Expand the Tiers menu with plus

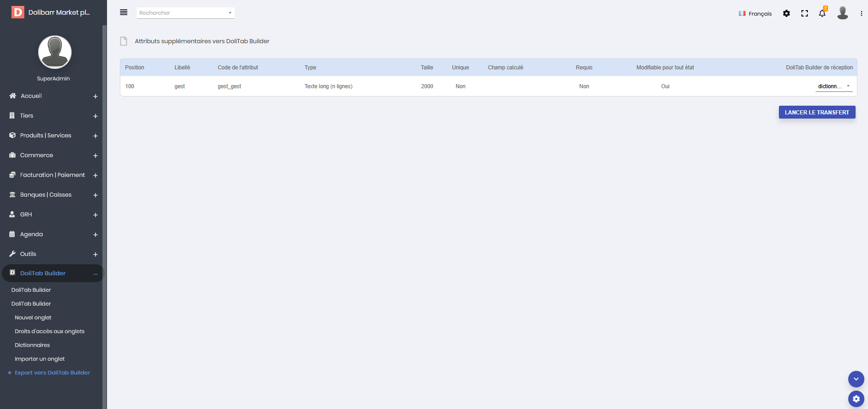pyautogui.click(x=96, y=116)
